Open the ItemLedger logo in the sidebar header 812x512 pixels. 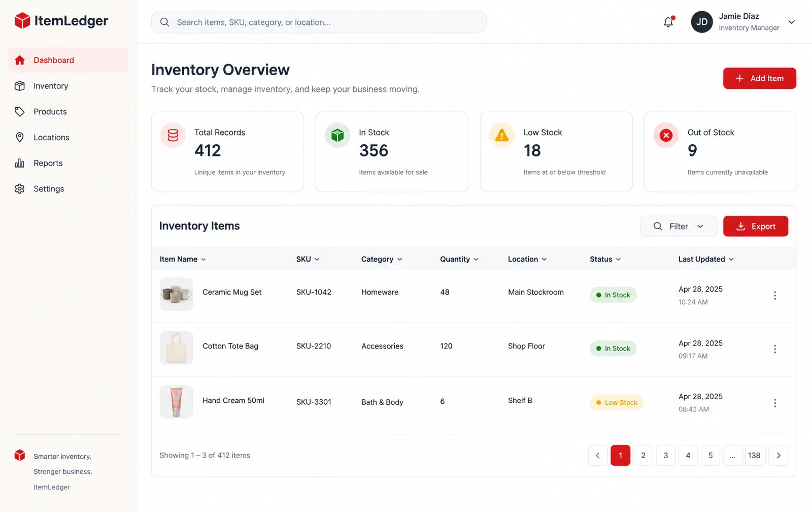61,21
